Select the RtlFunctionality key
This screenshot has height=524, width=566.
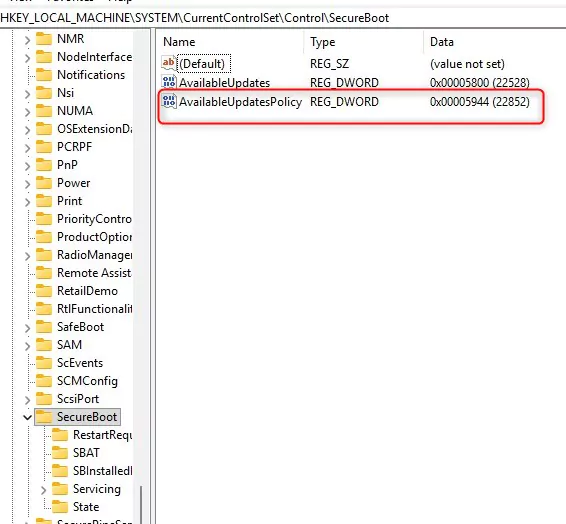click(x=94, y=309)
